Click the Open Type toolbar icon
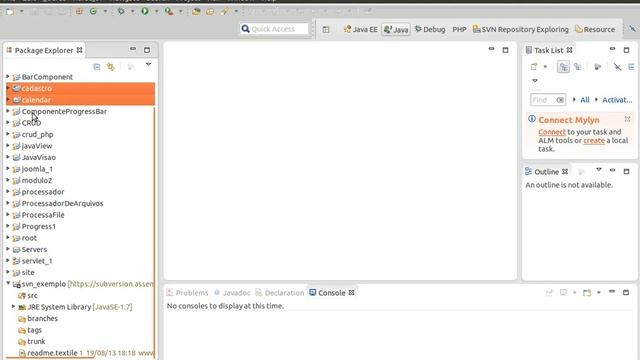The image size is (640, 360). [196, 12]
